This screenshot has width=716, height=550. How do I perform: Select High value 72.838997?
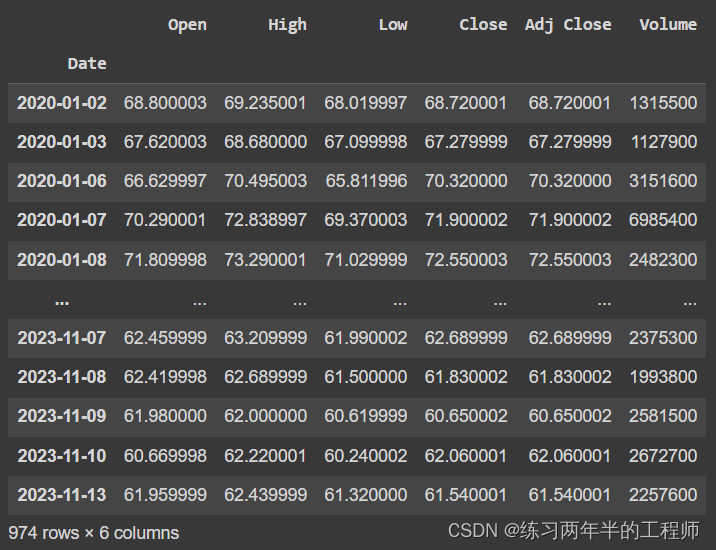(265, 220)
